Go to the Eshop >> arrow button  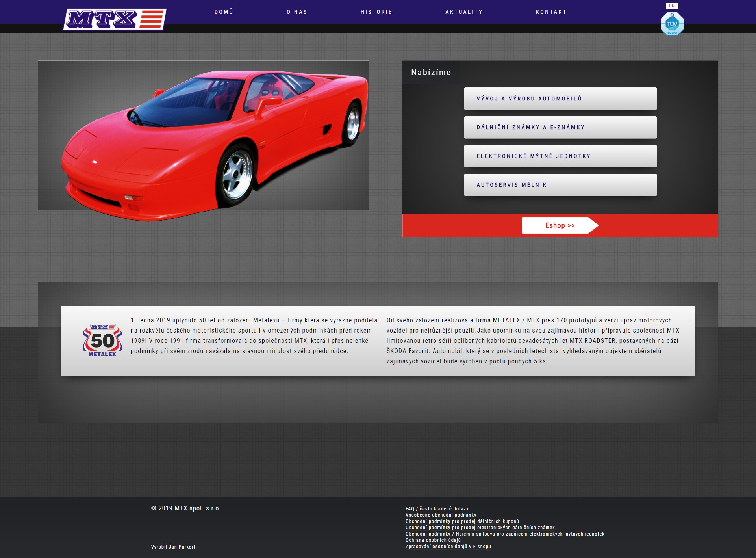[x=560, y=225]
